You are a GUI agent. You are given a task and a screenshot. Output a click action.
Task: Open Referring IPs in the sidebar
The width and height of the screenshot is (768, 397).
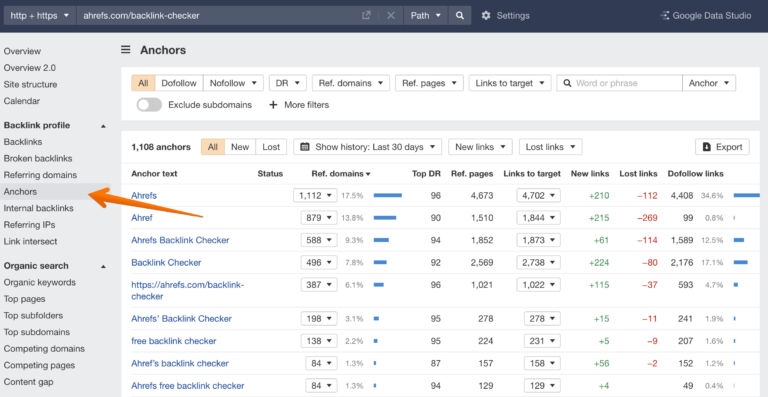pyautogui.click(x=29, y=225)
